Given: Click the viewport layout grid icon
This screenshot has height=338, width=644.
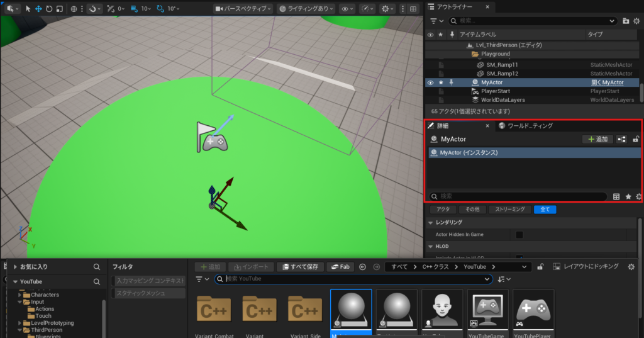Looking at the screenshot, I should [x=413, y=9].
